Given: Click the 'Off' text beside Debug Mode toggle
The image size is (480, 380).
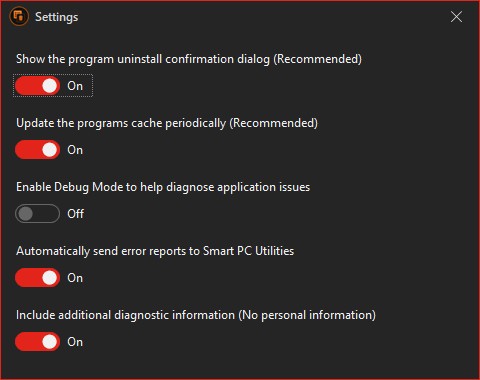Looking at the screenshot, I should pos(76,214).
